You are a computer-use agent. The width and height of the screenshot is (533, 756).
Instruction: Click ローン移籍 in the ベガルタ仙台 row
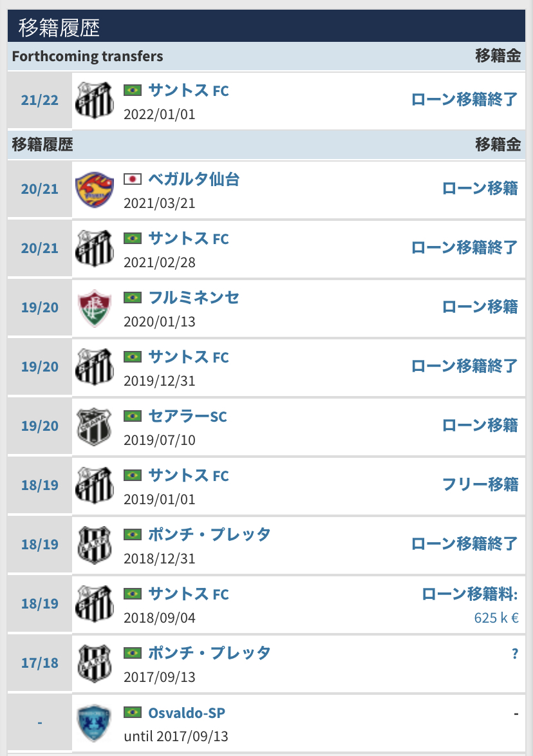(x=480, y=188)
